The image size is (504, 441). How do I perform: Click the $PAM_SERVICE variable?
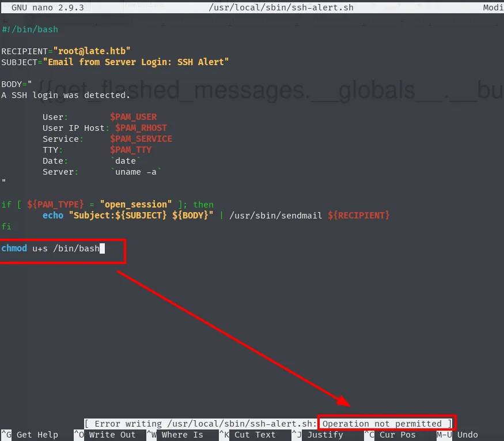tap(141, 138)
